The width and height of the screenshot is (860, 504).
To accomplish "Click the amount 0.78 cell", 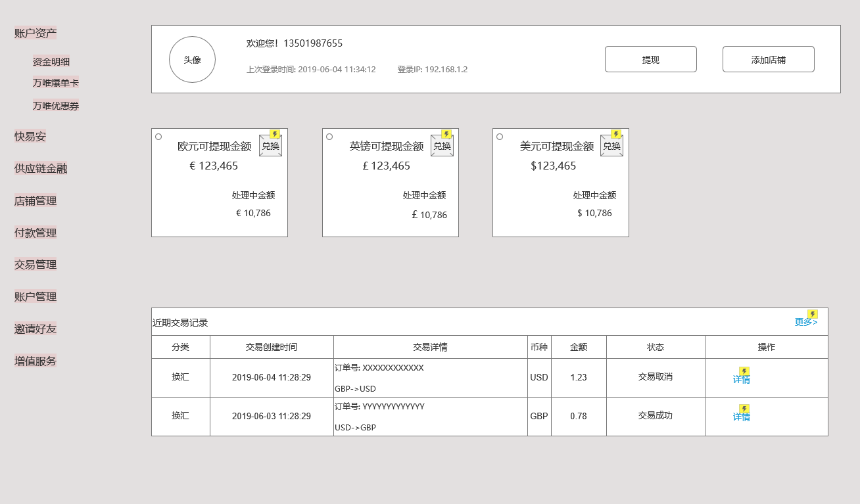I will pos(579,417).
